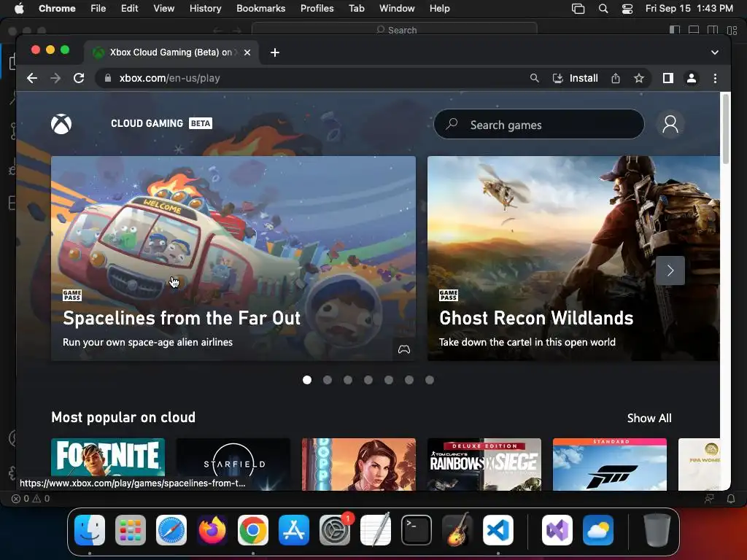Screen dimensions: 747x560
Task: Click the page vertical scrollbar
Action: click(x=726, y=129)
